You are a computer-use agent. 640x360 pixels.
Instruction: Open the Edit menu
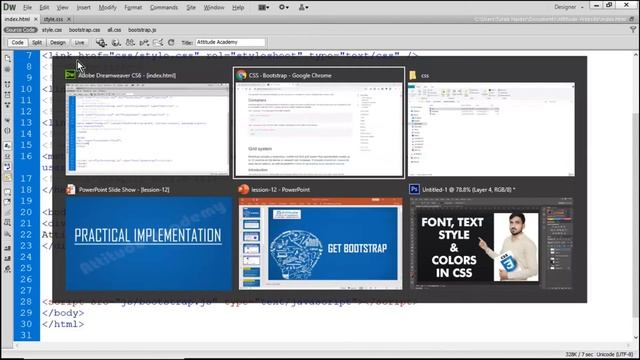(44, 7)
